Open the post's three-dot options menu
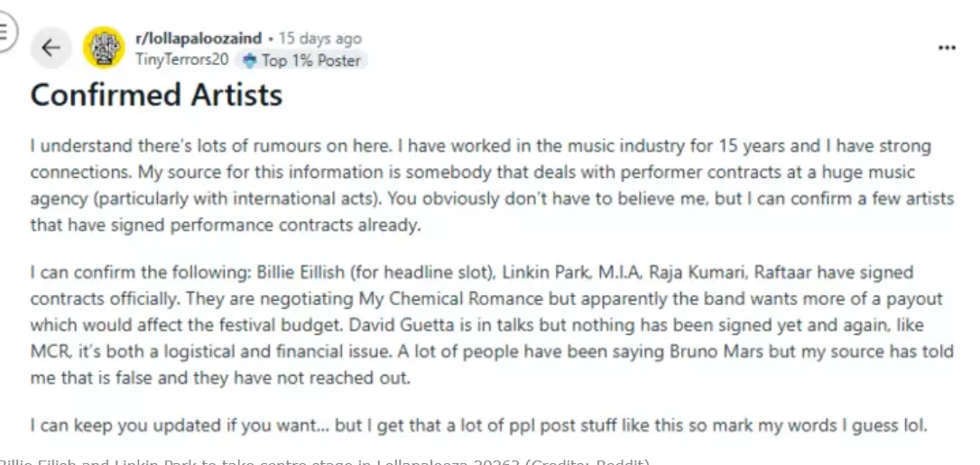980x465 pixels. click(x=947, y=48)
